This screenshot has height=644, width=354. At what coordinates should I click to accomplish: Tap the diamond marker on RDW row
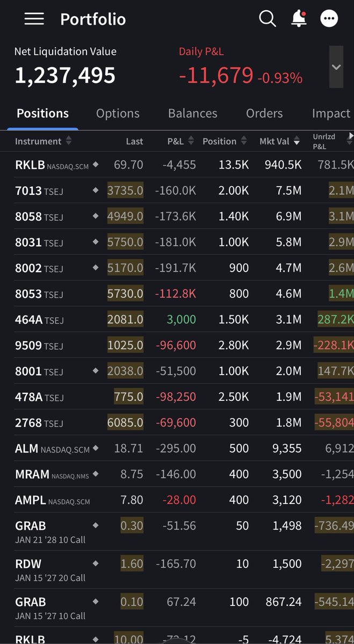tap(96, 563)
